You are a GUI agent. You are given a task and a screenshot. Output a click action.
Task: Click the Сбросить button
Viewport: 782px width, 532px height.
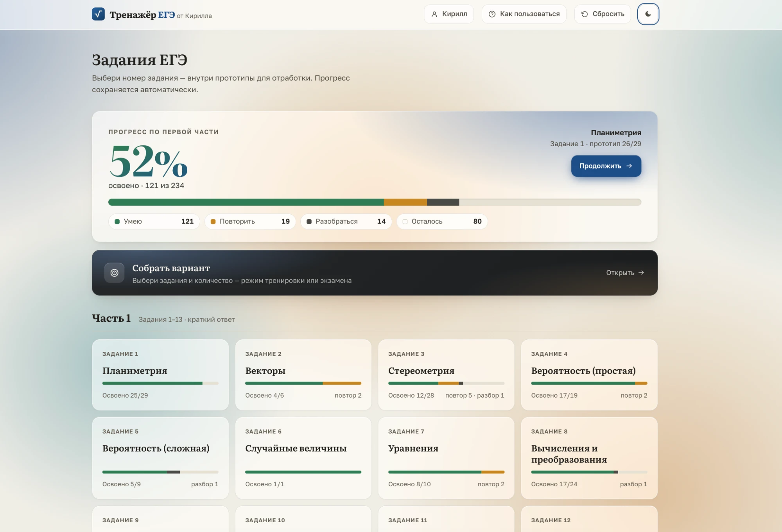603,14
